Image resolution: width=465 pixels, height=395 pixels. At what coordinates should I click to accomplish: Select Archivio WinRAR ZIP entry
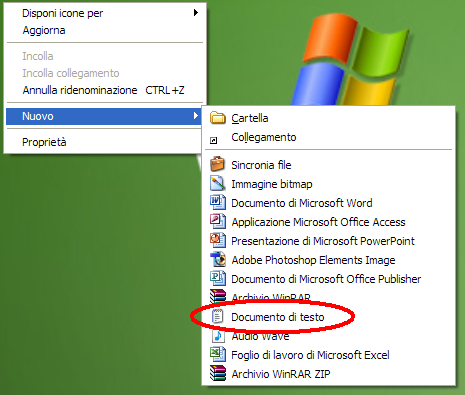pyautogui.click(x=281, y=374)
